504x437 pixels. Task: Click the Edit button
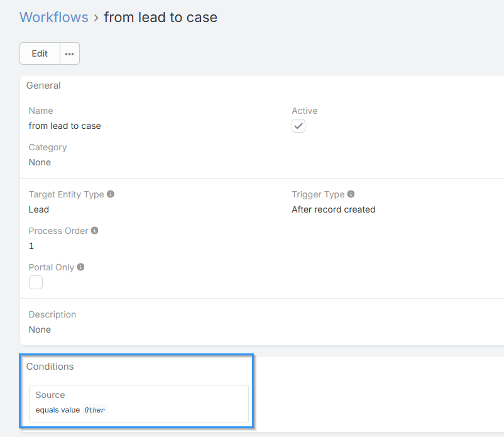pos(40,53)
